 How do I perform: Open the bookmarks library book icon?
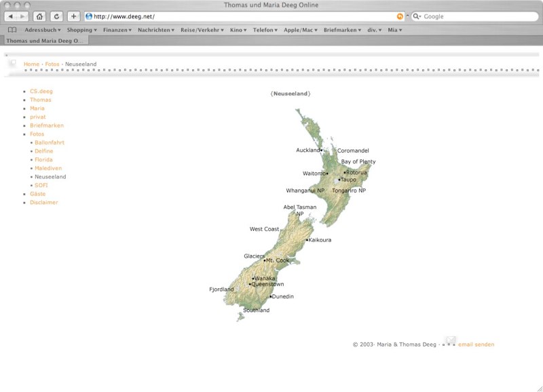[x=12, y=30]
